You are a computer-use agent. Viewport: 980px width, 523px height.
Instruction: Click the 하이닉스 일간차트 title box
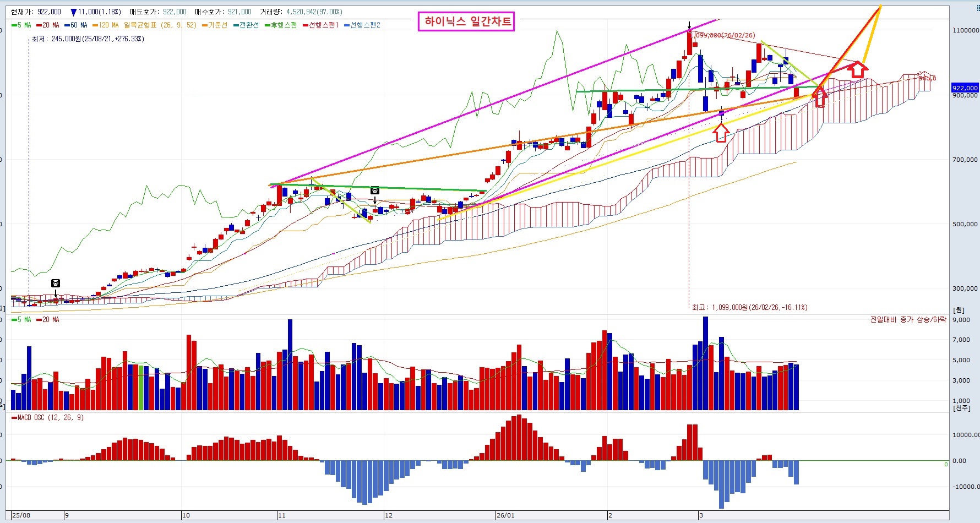point(466,21)
